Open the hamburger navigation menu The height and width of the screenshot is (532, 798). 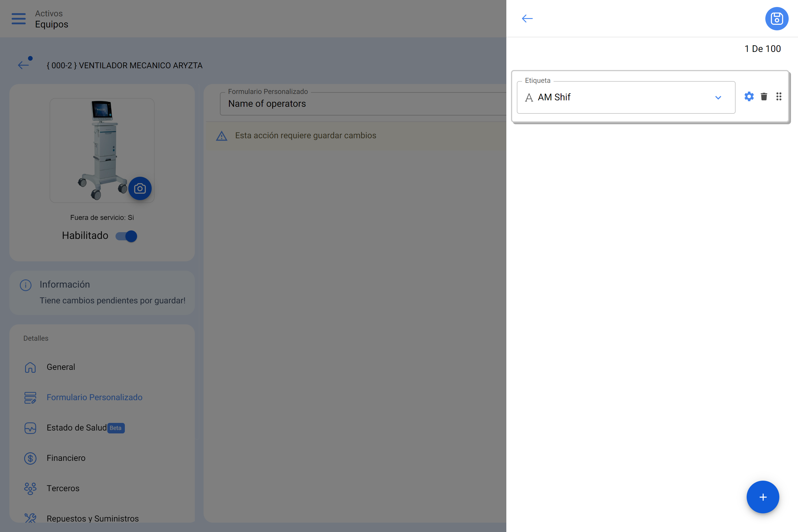click(x=18, y=19)
